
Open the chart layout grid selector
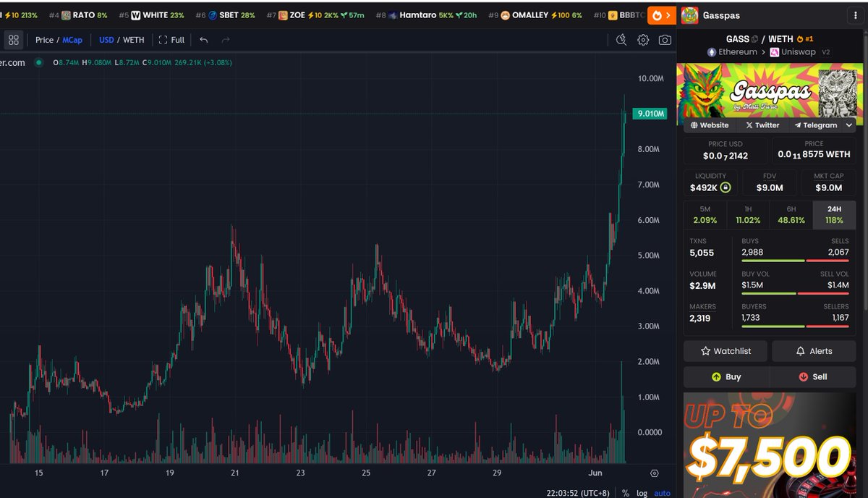(x=14, y=40)
